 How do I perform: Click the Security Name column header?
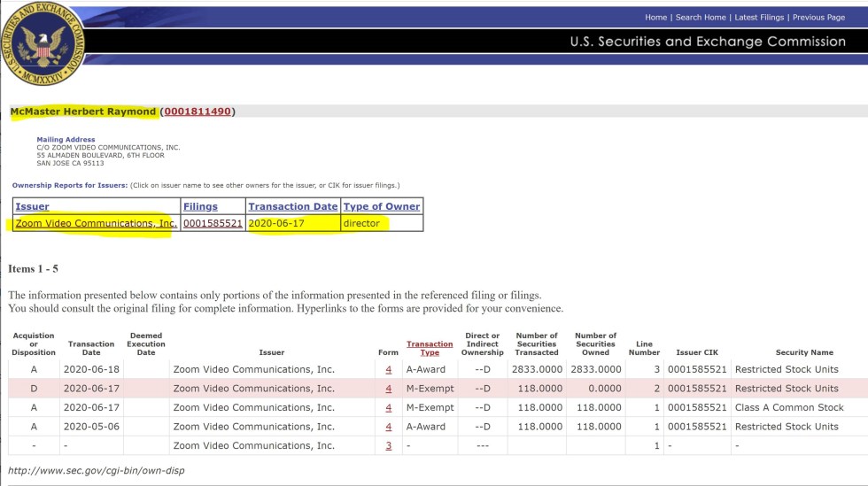(x=804, y=352)
